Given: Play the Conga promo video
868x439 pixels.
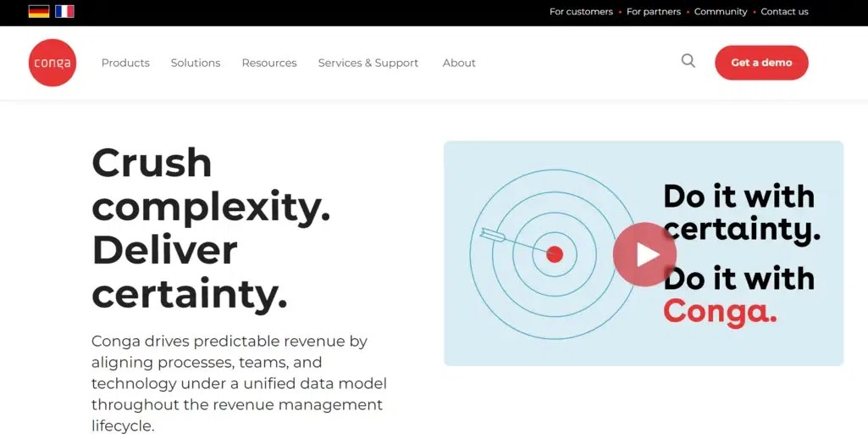Looking at the screenshot, I should tap(644, 254).
